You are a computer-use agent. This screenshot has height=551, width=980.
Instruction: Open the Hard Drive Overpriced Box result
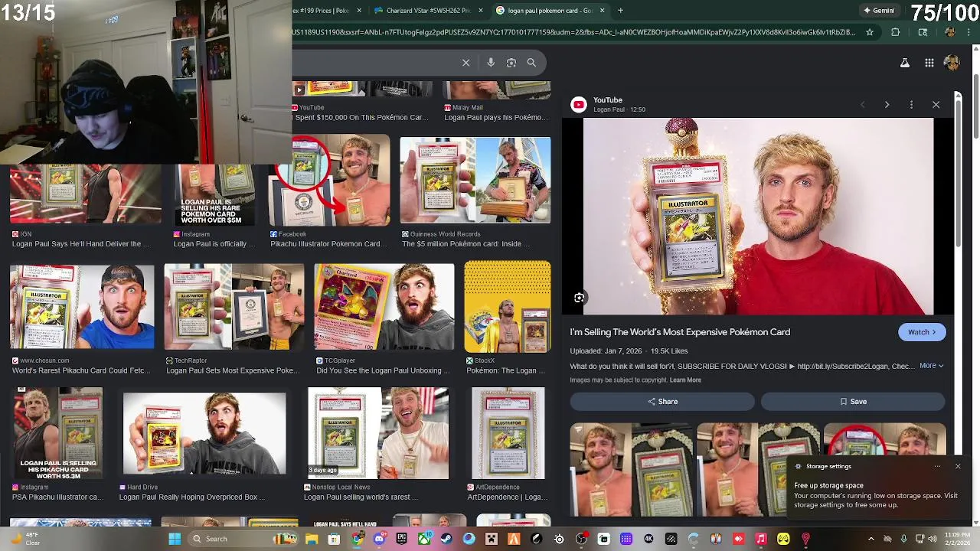[x=204, y=434]
